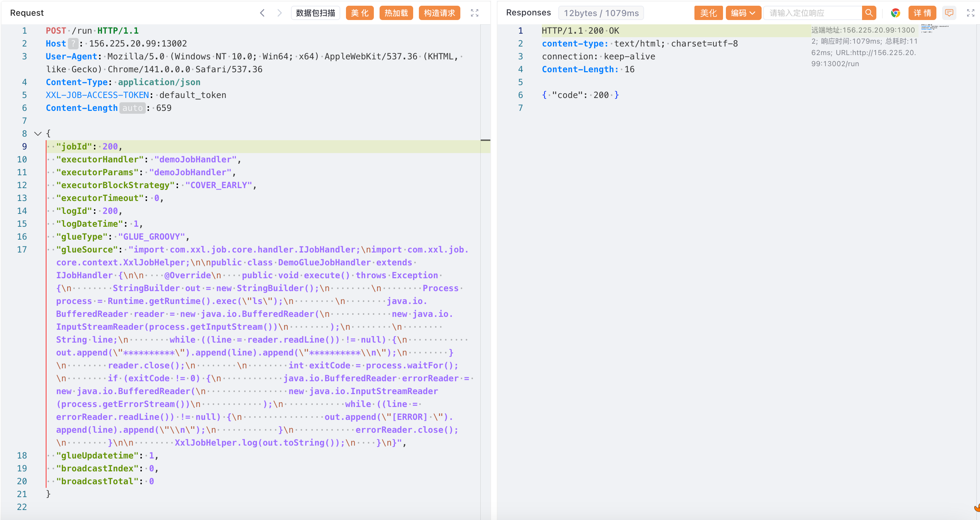This screenshot has width=980, height=520.
Task: Click the 12bytes / 1079ms response info tag
Action: point(601,13)
